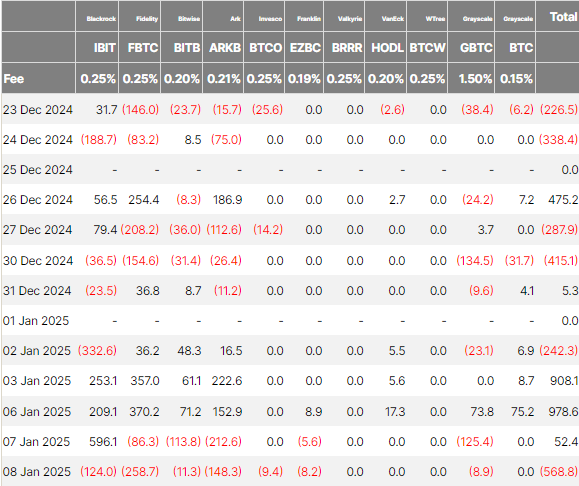This screenshot has height=486, width=579.
Task: Click the (568.8) total value
Action: [x=559, y=471]
